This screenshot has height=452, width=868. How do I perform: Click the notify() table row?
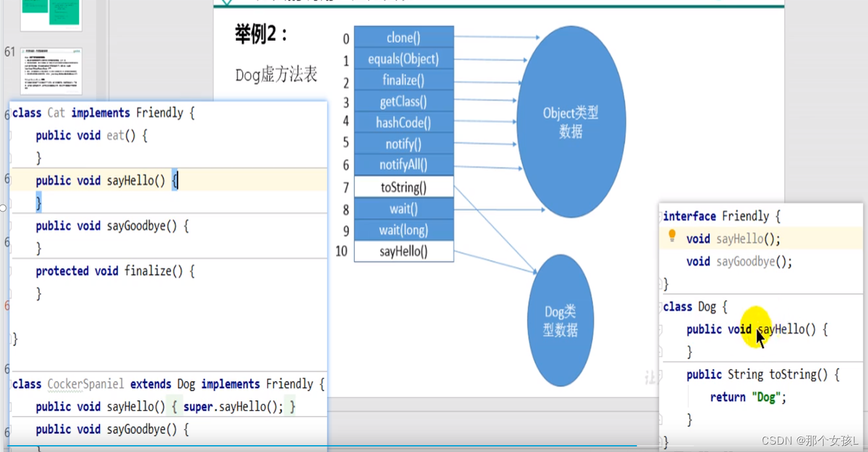tap(404, 144)
